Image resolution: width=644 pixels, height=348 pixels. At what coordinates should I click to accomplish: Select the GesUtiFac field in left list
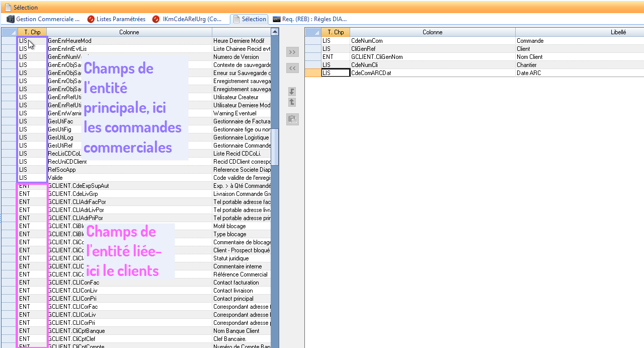(60, 121)
